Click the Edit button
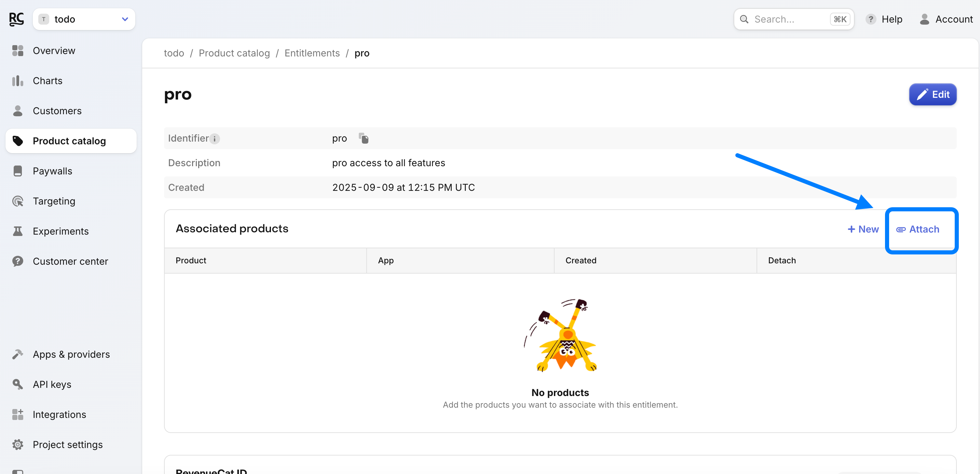This screenshot has width=980, height=474. 933,94
